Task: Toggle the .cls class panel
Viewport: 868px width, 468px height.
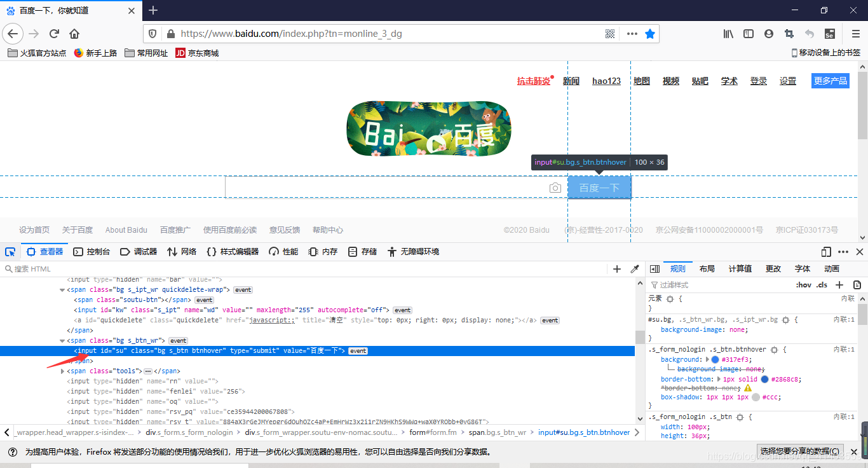Action: pyautogui.click(x=822, y=285)
